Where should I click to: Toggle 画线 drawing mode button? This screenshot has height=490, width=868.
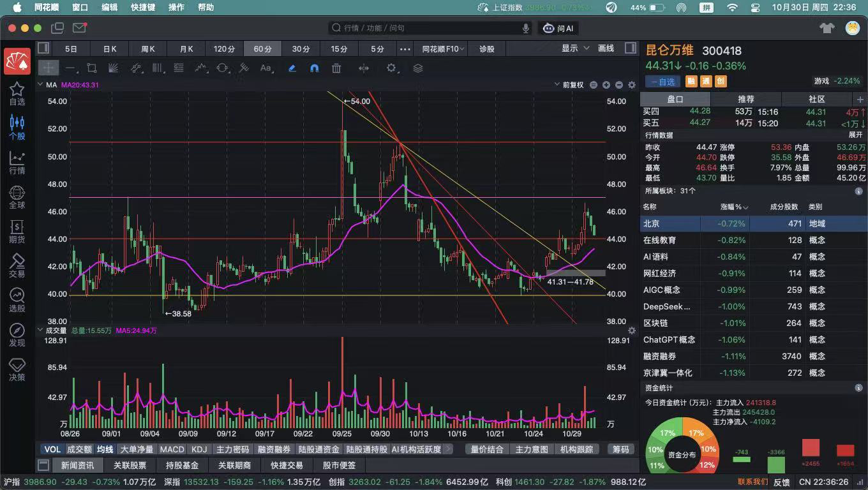[606, 48]
